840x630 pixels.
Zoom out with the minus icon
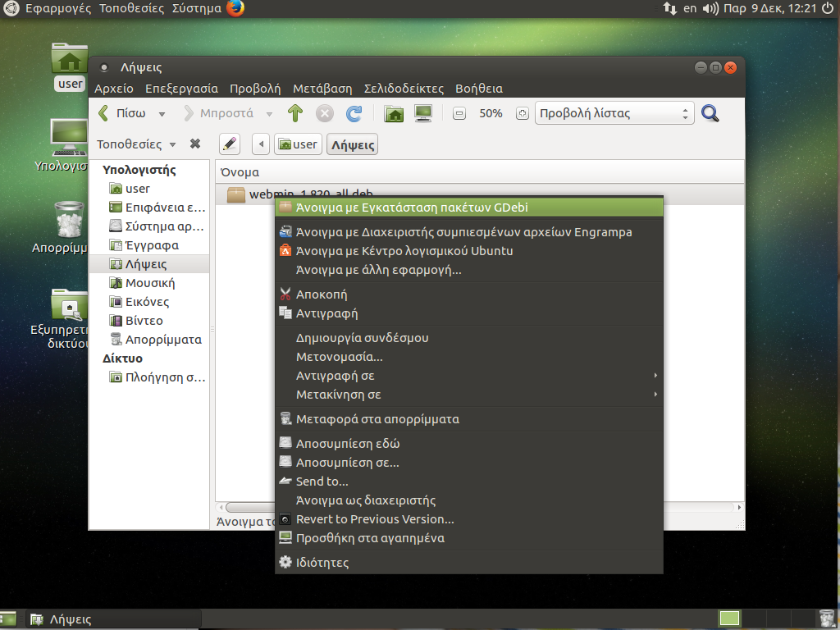point(459,114)
